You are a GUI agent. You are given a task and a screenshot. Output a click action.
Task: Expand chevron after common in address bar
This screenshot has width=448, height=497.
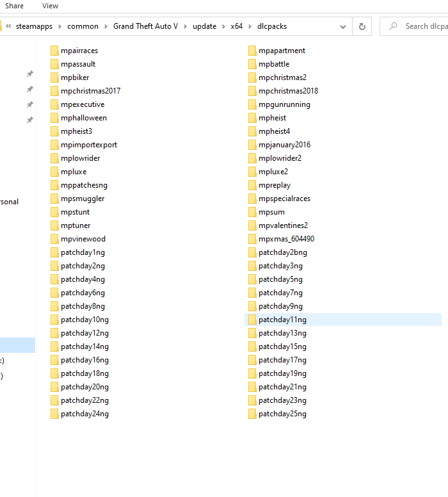click(x=106, y=27)
